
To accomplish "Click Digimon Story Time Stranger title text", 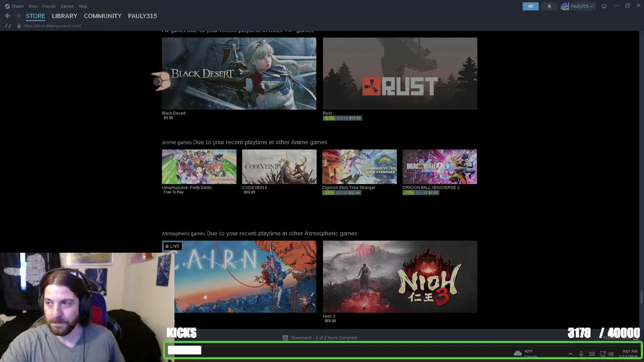I will click(x=349, y=188).
